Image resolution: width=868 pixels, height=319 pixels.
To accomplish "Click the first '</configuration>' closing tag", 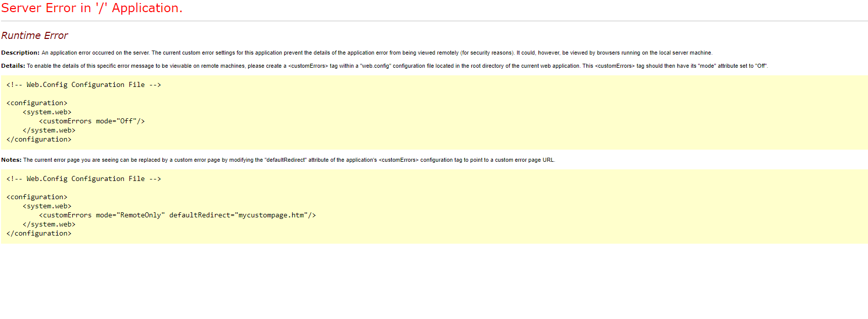I will (39, 140).
